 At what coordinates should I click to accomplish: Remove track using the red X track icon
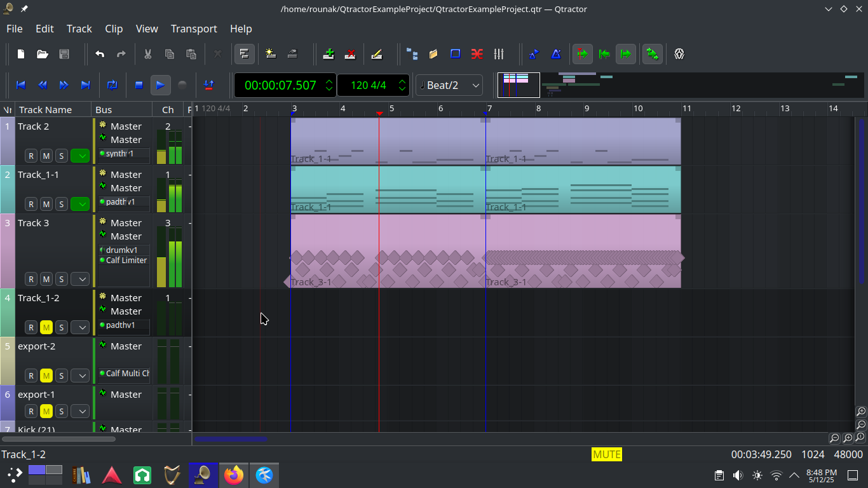350,54
